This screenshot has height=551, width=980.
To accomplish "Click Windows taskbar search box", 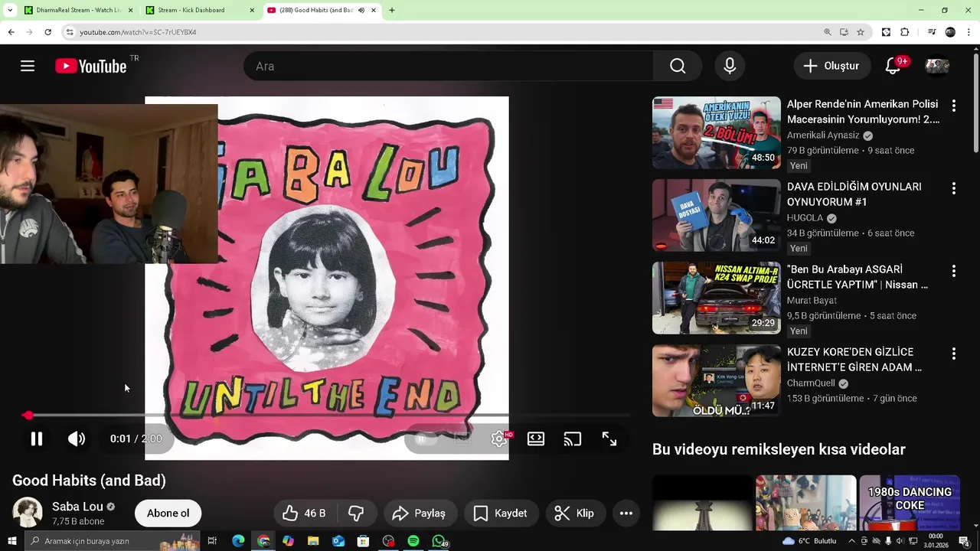I will 113,541.
